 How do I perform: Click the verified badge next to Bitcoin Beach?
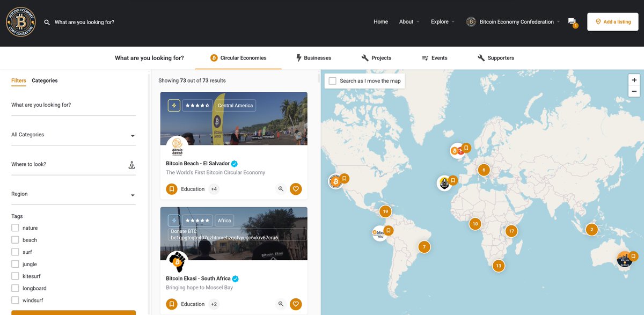[235, 164]
